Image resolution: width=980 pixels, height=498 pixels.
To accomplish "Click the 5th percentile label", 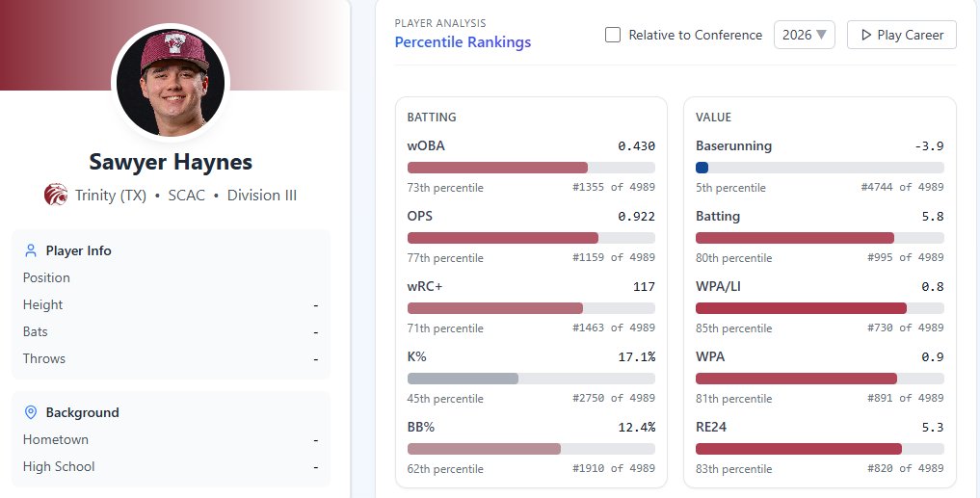I will coord(730,188).
